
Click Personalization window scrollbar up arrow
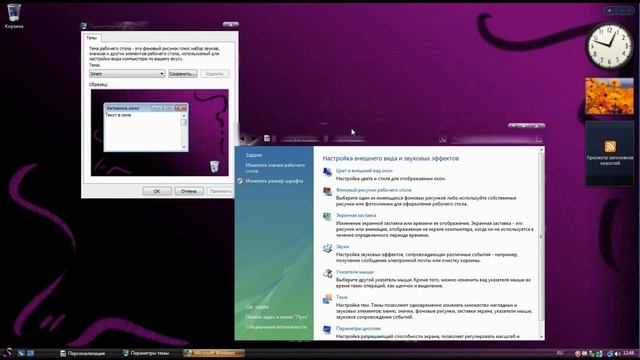[x=542, y=150]
